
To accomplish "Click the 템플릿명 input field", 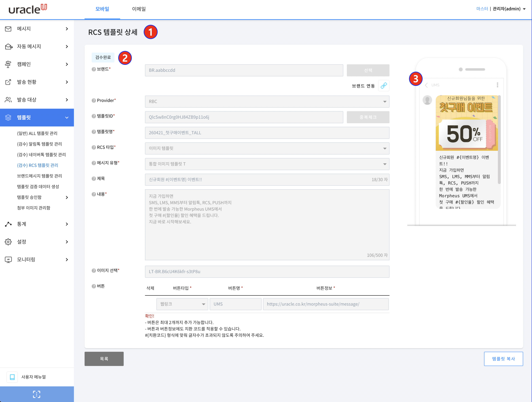I will (x=267, y=133).
